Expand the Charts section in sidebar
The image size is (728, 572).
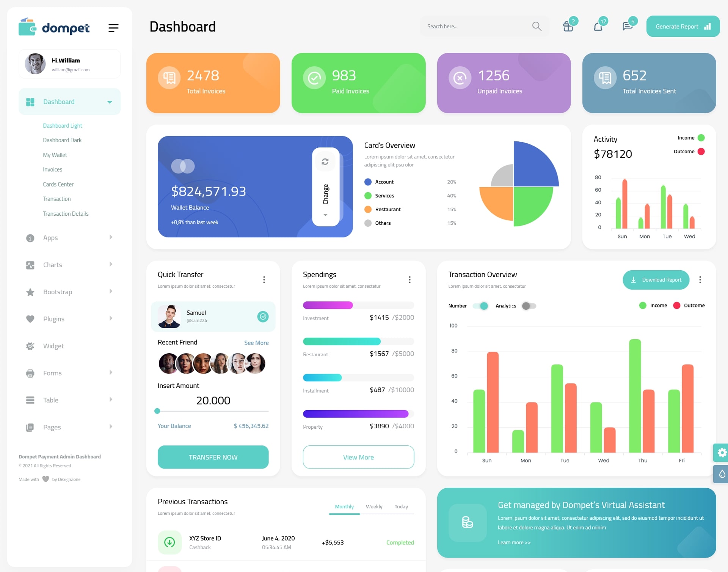(67, 264)
